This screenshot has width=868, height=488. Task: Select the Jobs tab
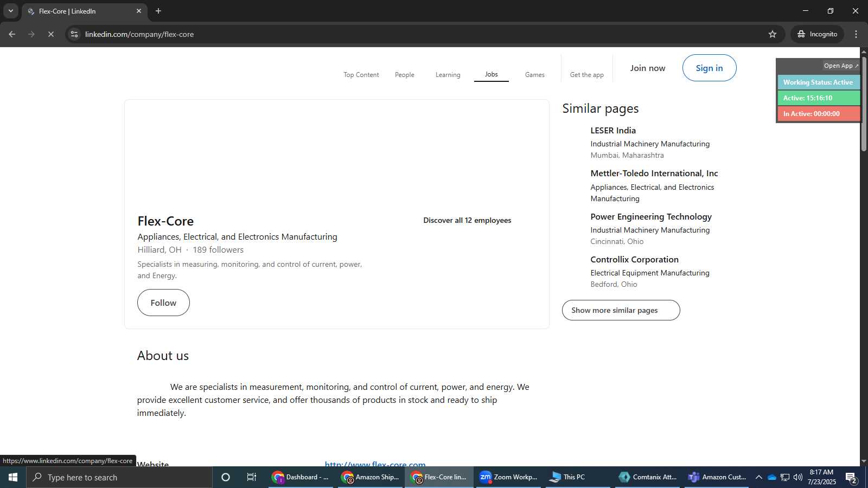[491, 74]
